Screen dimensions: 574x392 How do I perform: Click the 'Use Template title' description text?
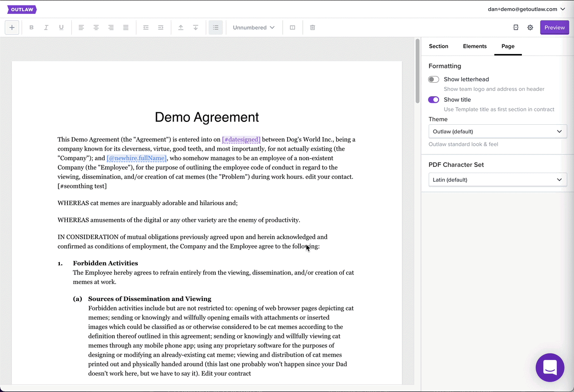point(499,109)
